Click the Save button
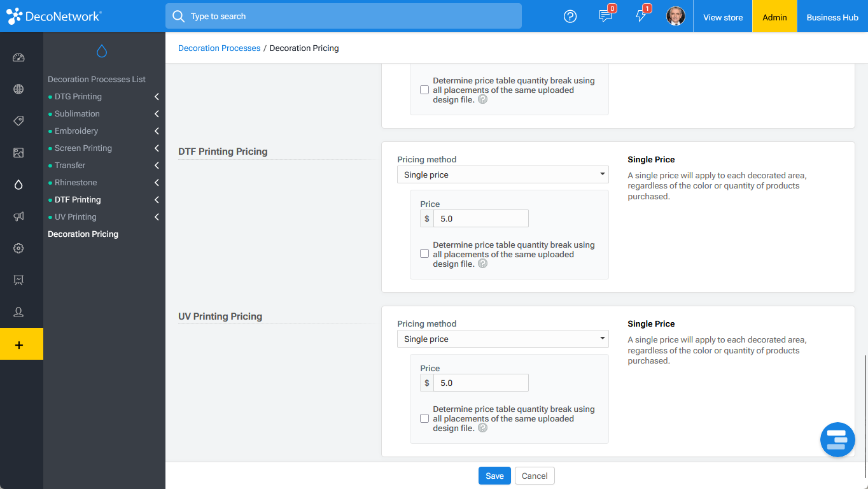The image size is (868, 489). point(494,476)
